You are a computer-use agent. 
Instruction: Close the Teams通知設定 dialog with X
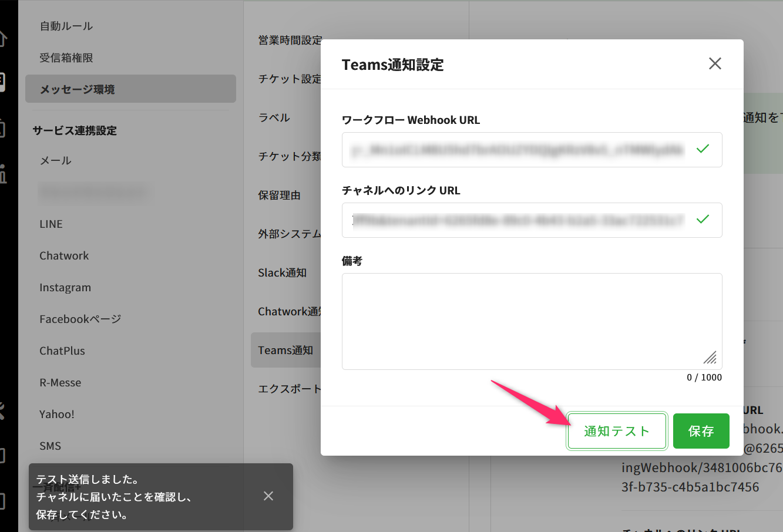[x=715, y=63]
